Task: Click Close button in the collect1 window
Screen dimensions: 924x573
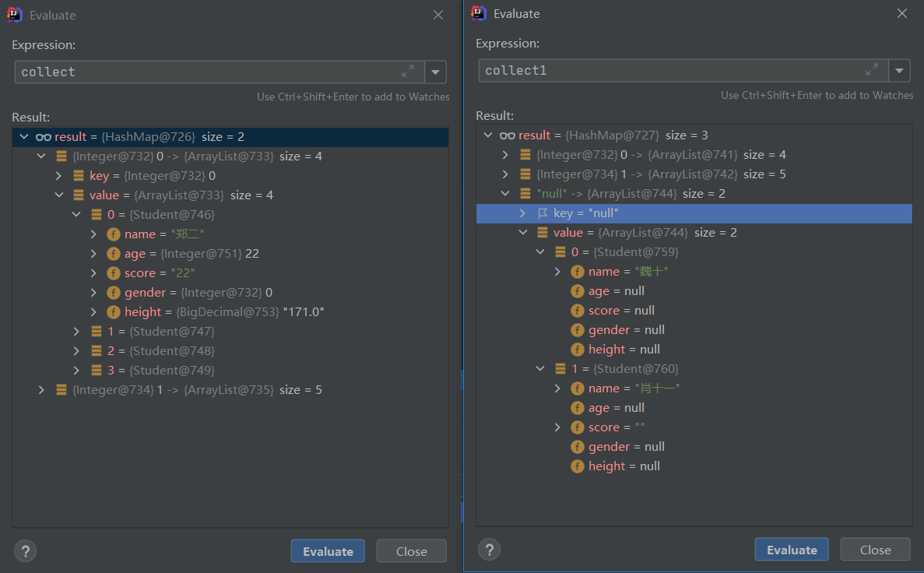Action: click(875, 550)
